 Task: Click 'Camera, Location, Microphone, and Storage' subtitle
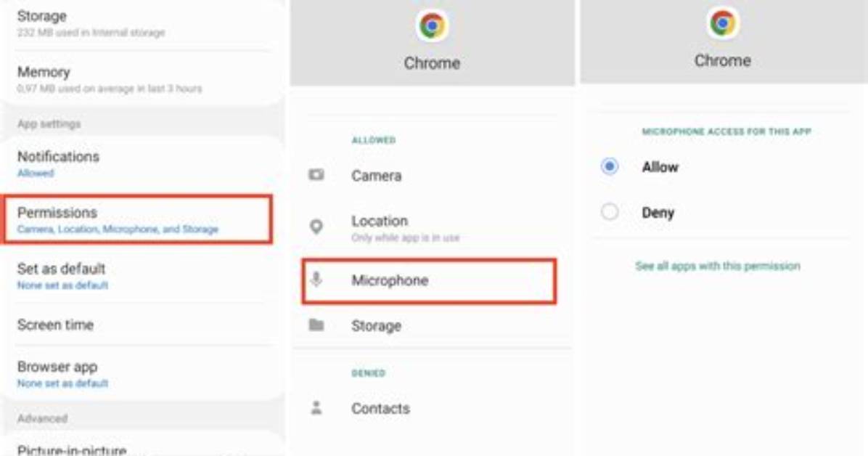(x=118, y=229)
